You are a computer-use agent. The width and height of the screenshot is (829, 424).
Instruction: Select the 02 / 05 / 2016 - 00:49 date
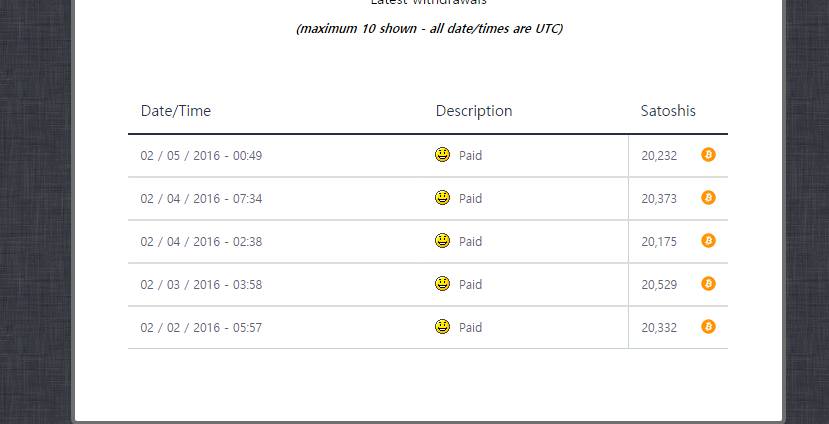[201, 156]
